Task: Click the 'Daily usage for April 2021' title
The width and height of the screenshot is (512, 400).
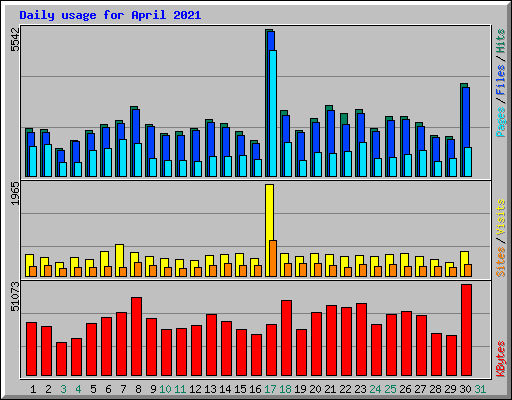Action: tap(110, 15)
